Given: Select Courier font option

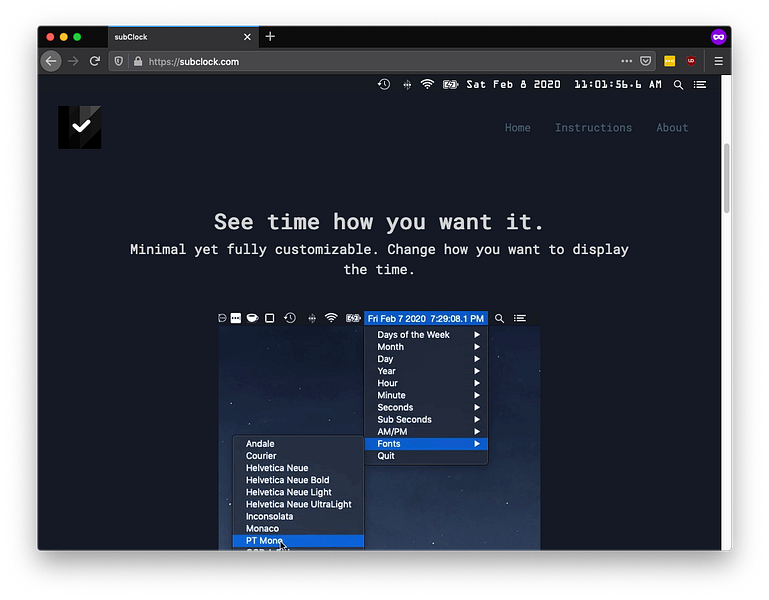Looking at the screenshot, I should pos(298,456).
